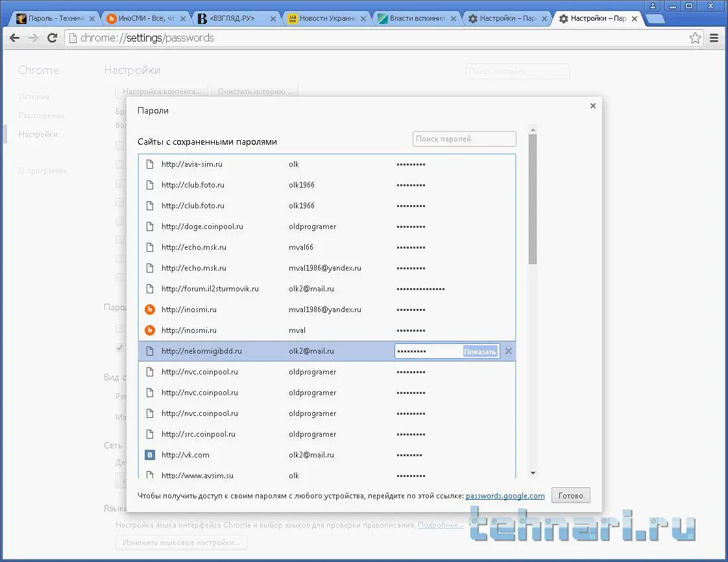Delete the nekormigibdd.ru saved password entry
The width and height of the screenshot is (728, 562).
[x=509, y=351]
